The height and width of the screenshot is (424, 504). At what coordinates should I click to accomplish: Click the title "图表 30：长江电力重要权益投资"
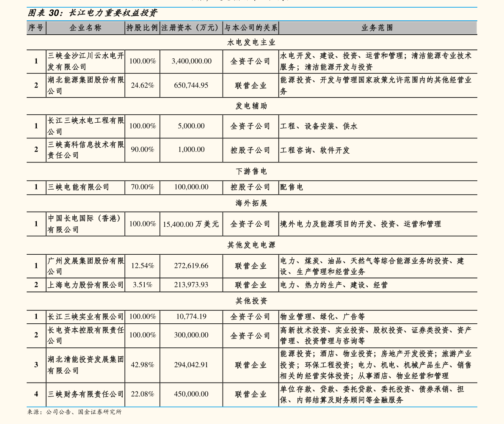click(93, 13)
